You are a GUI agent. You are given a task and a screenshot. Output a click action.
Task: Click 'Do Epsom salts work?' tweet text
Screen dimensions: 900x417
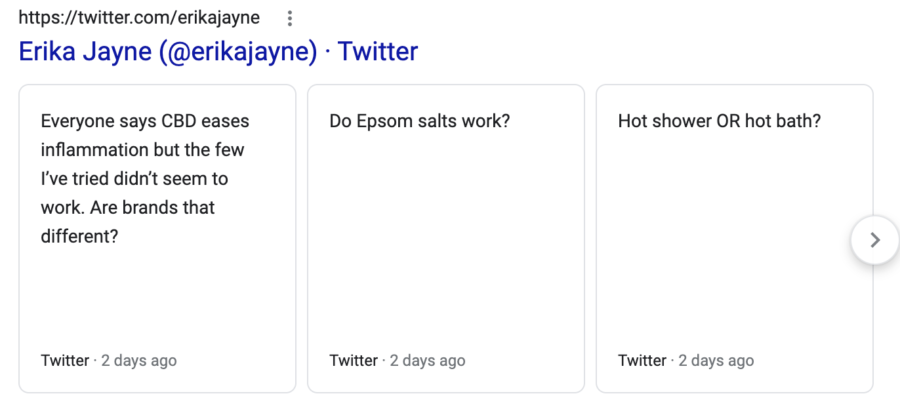click(x=420, y=122)
